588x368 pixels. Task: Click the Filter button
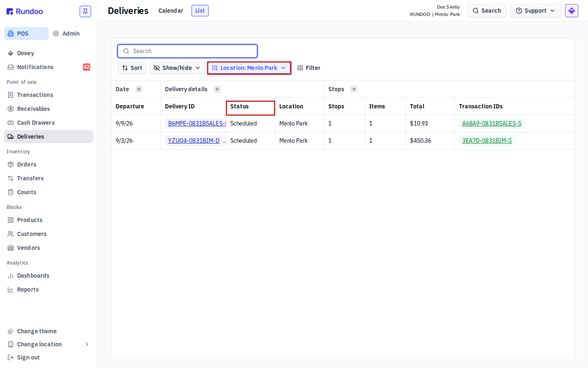[x=309, y=68]
